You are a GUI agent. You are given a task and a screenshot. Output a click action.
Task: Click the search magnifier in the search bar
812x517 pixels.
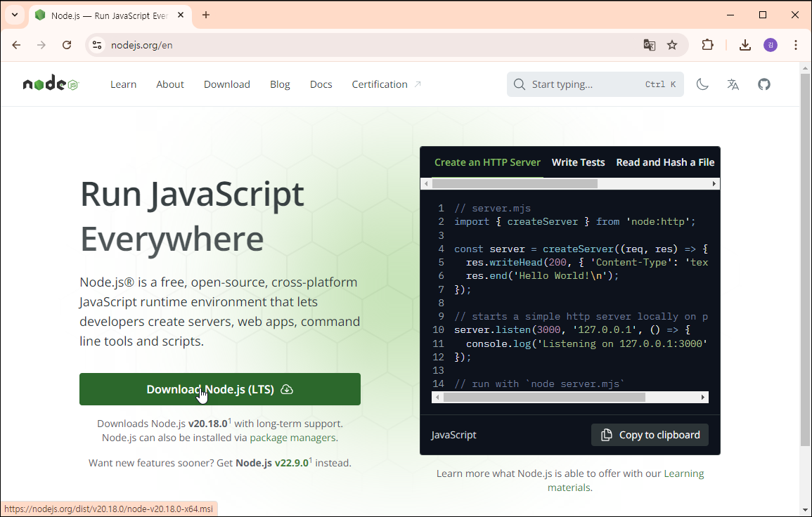click(519, 84)
